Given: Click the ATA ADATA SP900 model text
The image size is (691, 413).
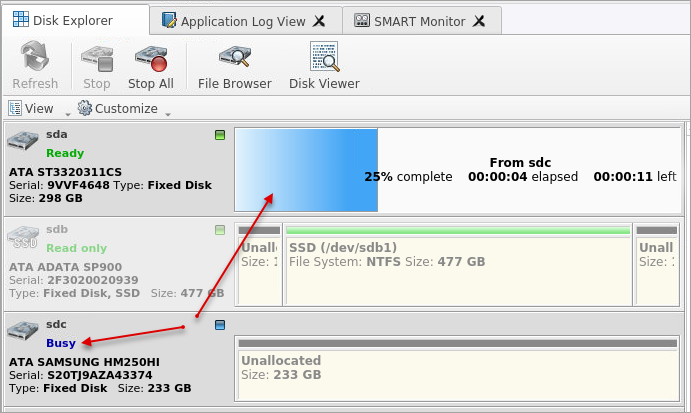Looking at the screenshot, I should [65, 267].
